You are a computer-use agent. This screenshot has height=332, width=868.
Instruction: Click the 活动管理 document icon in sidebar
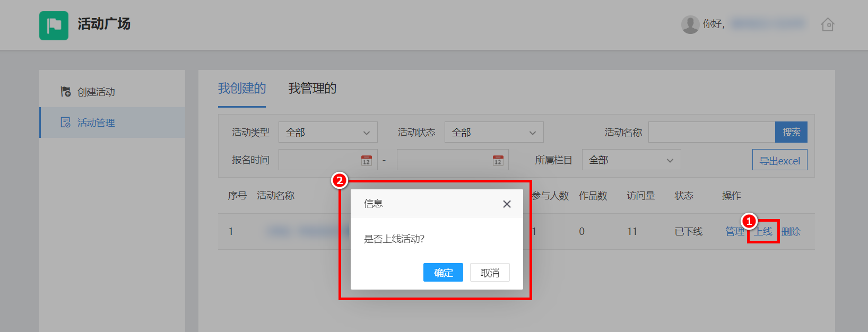[x=65, y=123]
